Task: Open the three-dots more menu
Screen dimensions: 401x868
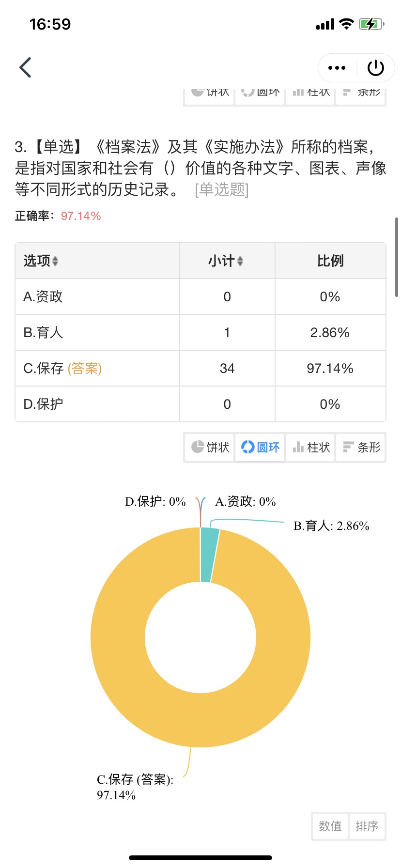Action: [337, 68]
